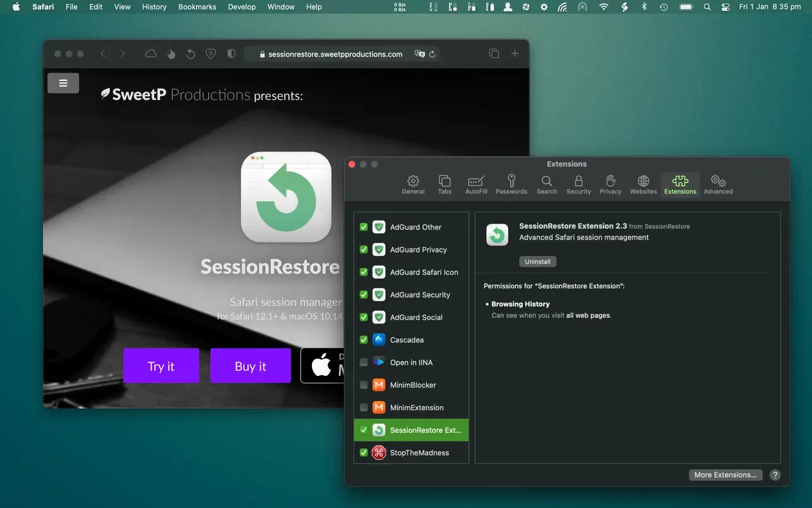This screenshot has height=508, width=812.
Task: Click the macOS Control Center icon
Action: [x=725, y=7]
